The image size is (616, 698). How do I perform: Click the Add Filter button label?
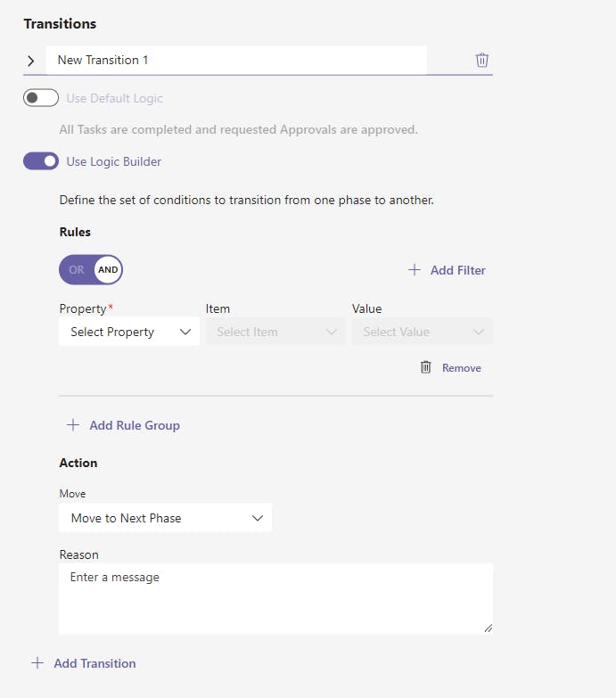click(x=457, y=270)
